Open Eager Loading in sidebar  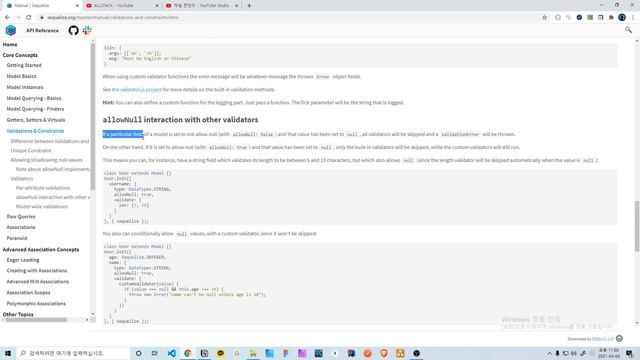[23, 260]
